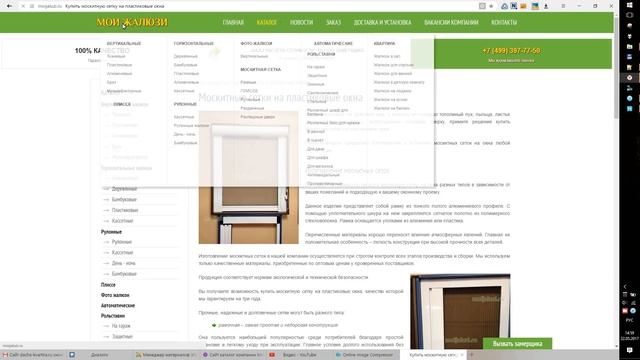Switch to the Видео - YouTube tab

point(299,355)
